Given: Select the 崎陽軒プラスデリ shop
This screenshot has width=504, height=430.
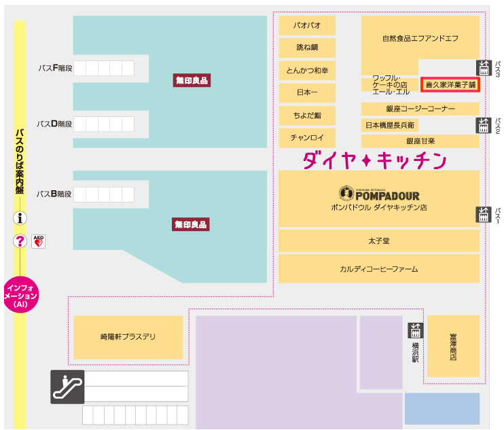Looking at the screenshot, I should (x=128, y=337).
